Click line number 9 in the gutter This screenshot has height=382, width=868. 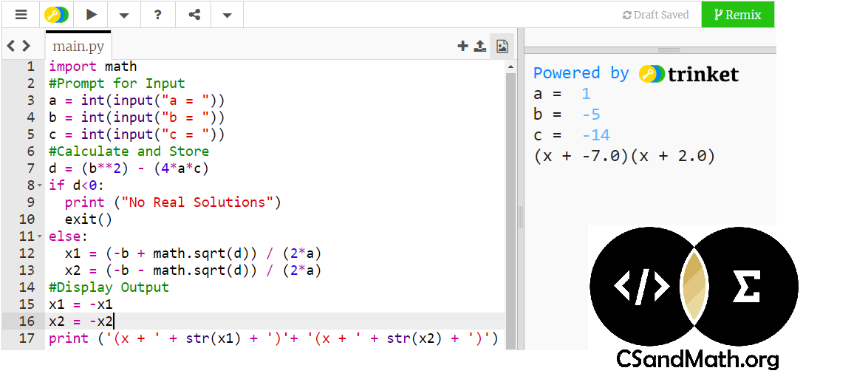click(x=30, y=202)
